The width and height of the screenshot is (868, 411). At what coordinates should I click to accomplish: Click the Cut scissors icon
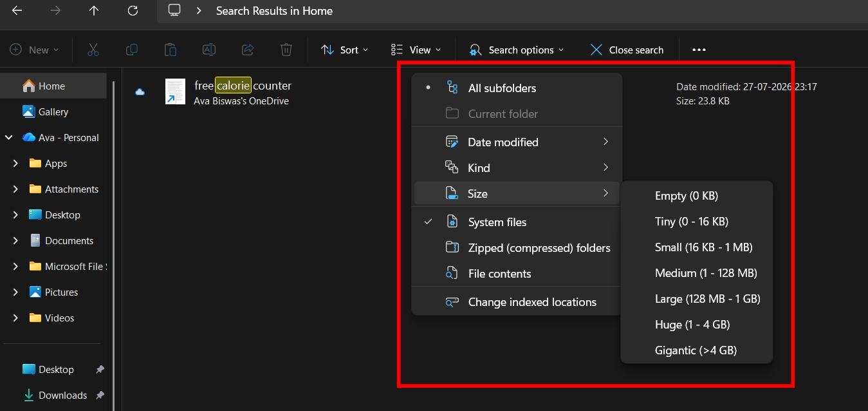click(93, 50)
